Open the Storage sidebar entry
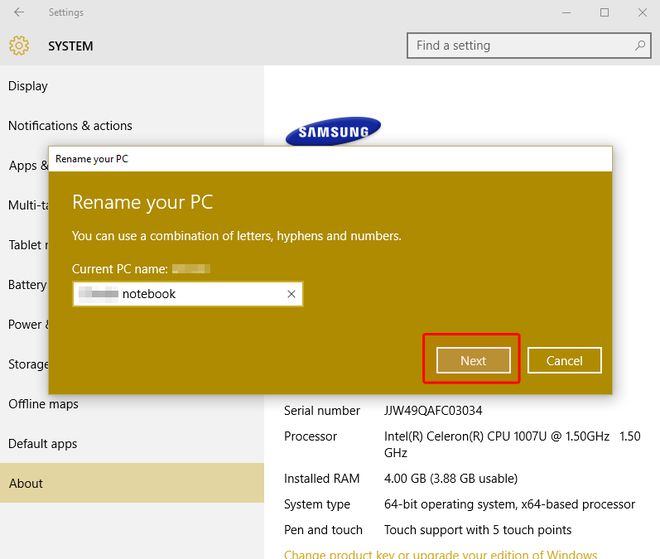Image resolution: width=660 pixels, height=559 pixels. tap(28, 364)
